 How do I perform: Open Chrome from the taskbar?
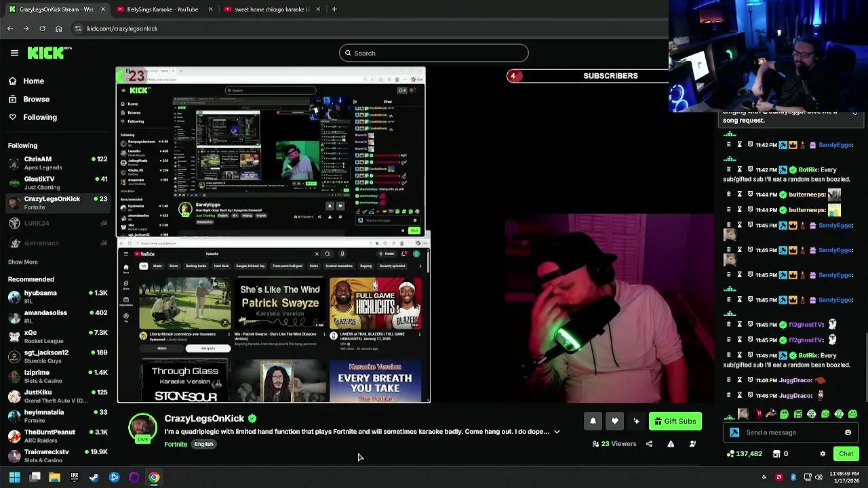tap(155, 477)
